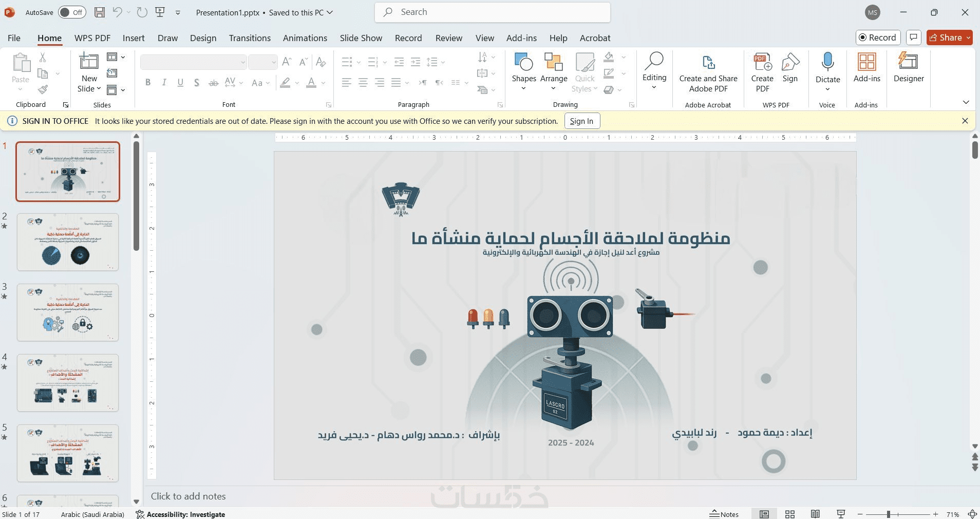Apply text shadow formatting
Viewport: 980px width, 519px height.
click(197, 83)
